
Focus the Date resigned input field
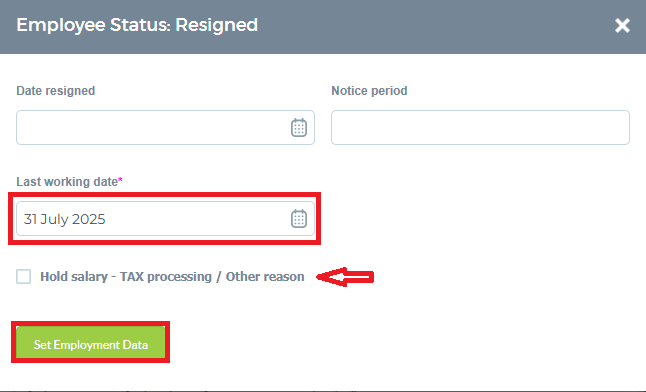[x=165, y=127]
